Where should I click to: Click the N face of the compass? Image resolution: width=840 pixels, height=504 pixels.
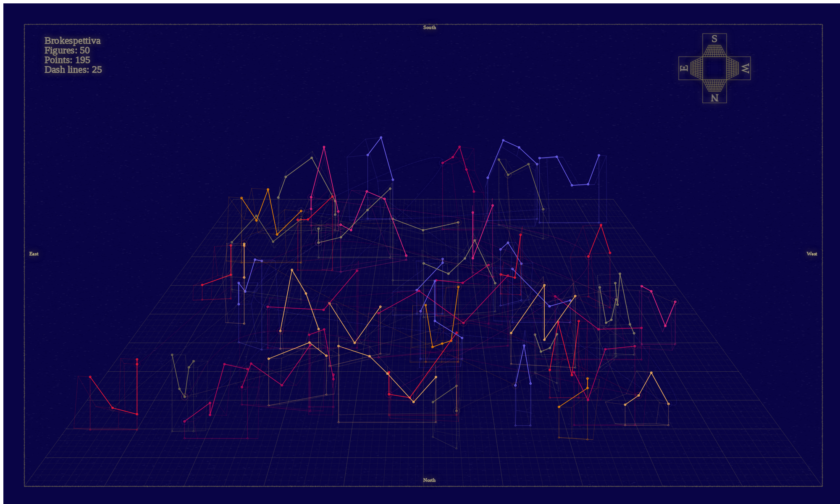[x=714, y=91]
